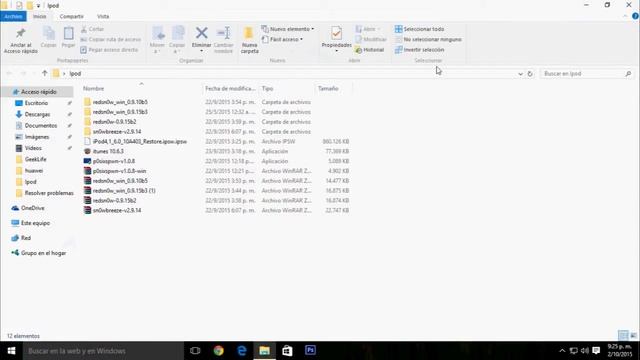
Task: Click Invertir selección
Action: 419,50
